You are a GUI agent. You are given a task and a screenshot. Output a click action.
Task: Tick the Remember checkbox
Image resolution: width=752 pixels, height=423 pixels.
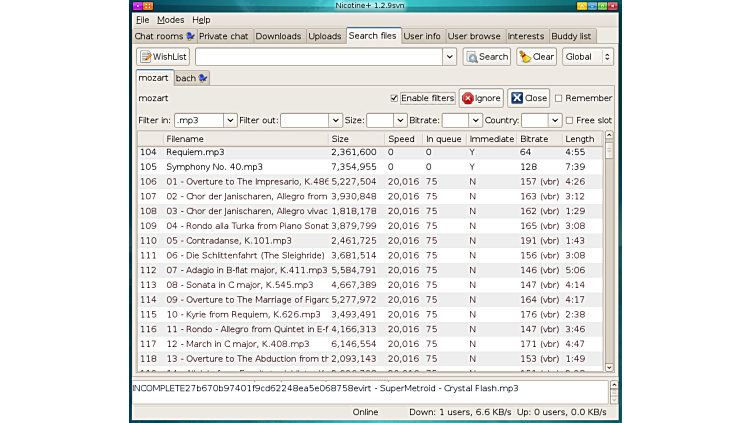click(x=559, y=98)
